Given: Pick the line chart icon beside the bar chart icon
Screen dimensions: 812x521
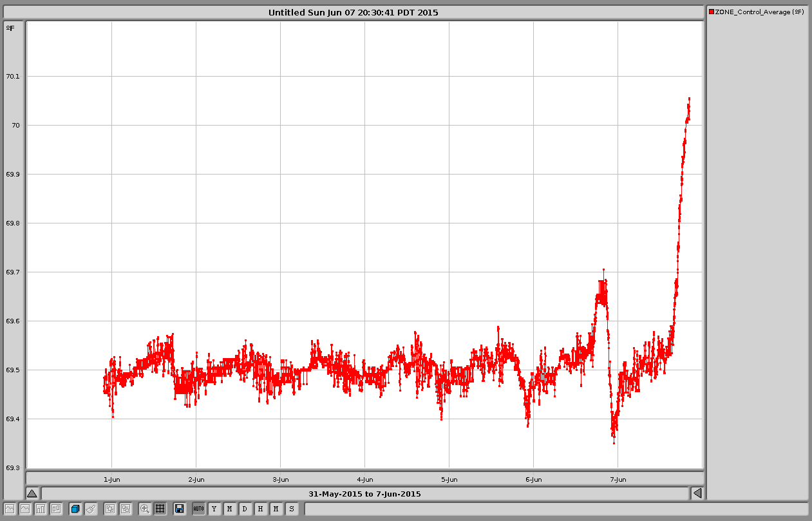Looking at the screenshot, I should click(25, 509).
